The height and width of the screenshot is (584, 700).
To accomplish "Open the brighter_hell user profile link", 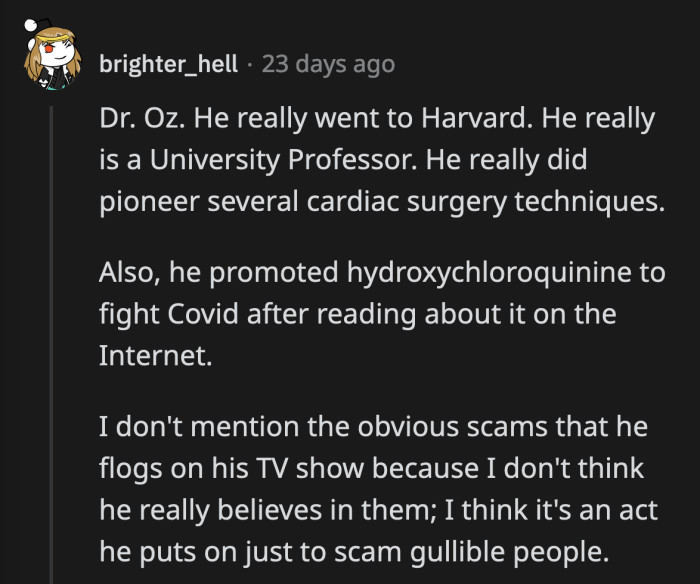I will click(169, 65).
